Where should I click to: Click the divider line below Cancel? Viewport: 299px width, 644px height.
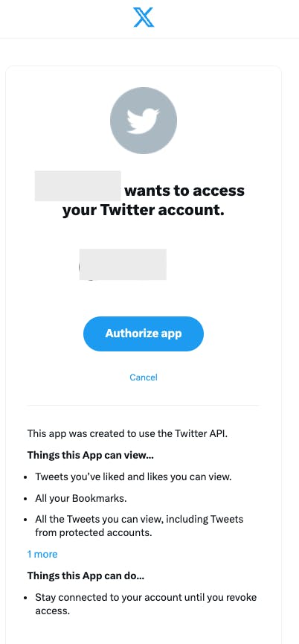144,405
